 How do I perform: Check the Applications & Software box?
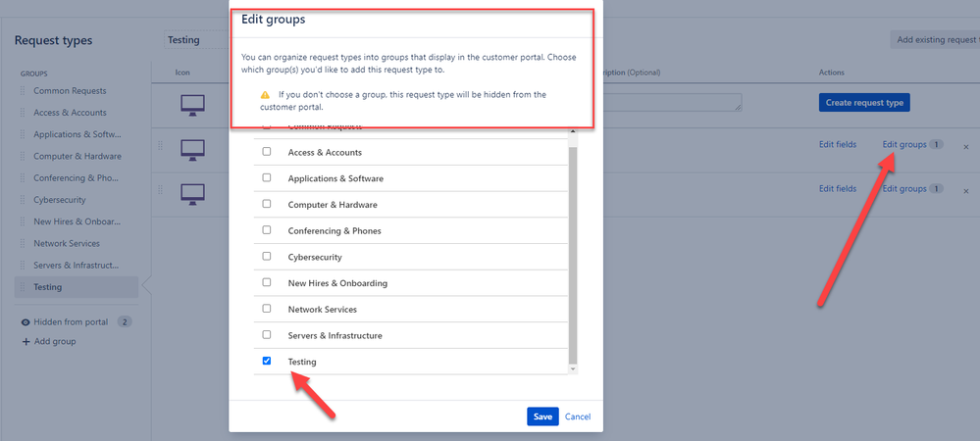tap(267, 178)
